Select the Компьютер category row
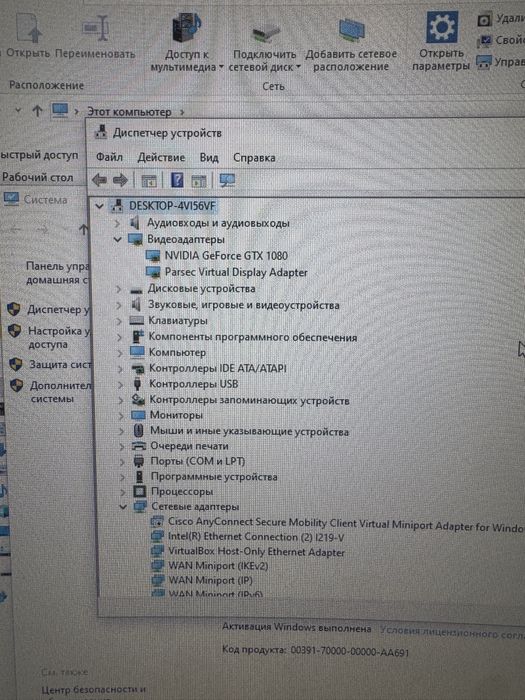Image resolution: width=525 pixels, height=700 pixels. 177,353
